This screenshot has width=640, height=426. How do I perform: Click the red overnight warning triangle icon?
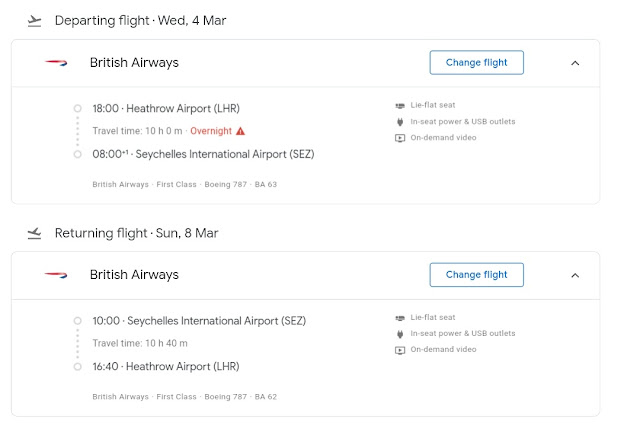(240, 131)
